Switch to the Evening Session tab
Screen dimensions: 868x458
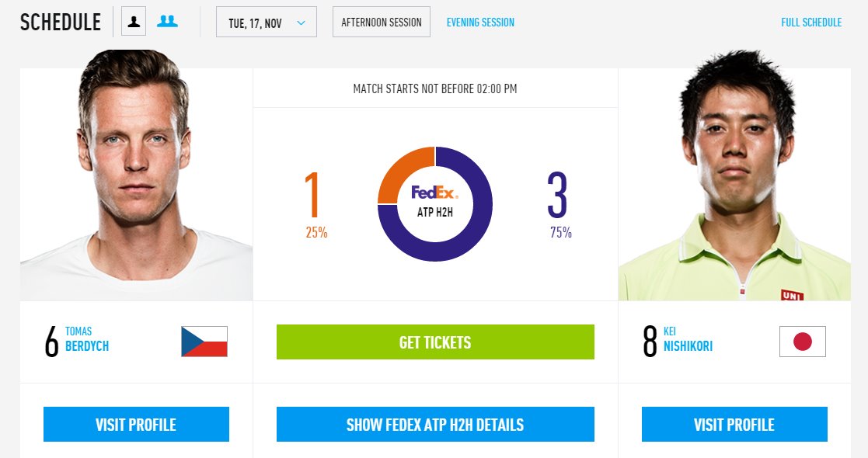(480, 23)
